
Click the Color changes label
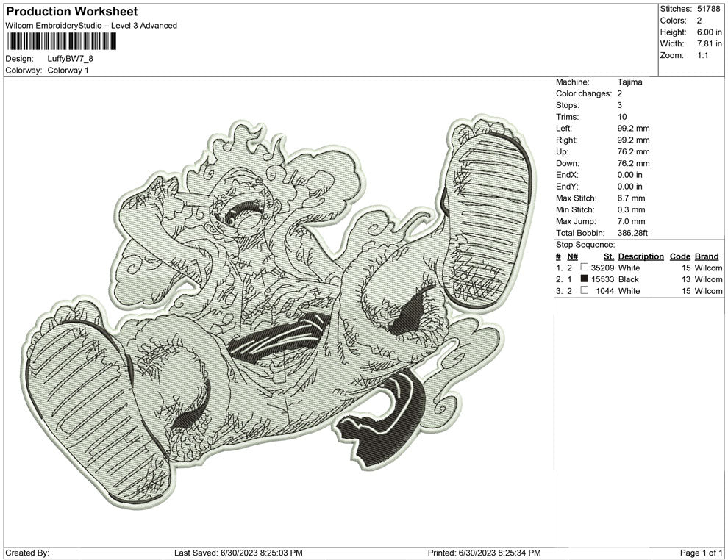584,94
